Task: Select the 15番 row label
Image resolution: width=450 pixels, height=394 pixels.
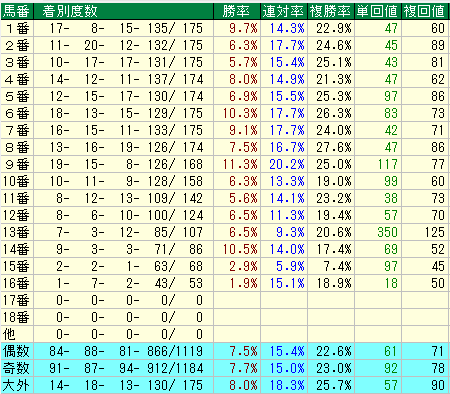Action: click(16, 267)
